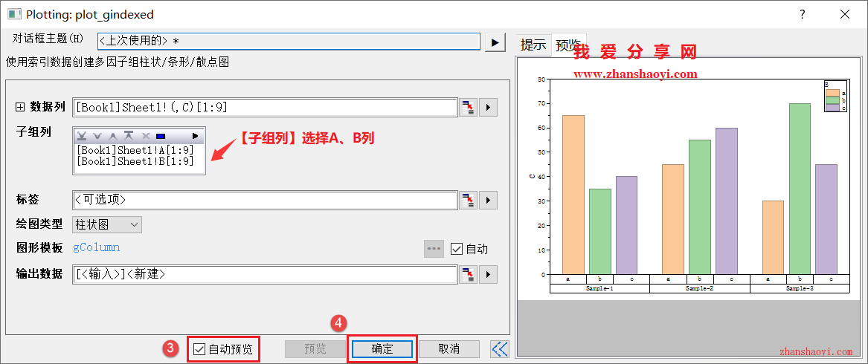Click range selector icon for 数据列 field
This screenshot has width=868, height=364.
468,108
